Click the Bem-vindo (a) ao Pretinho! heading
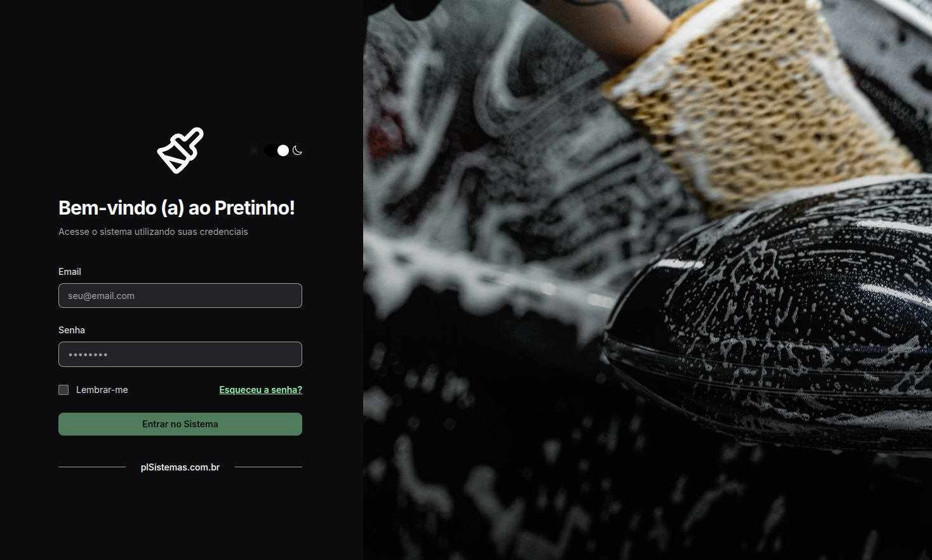 point(176,208)
